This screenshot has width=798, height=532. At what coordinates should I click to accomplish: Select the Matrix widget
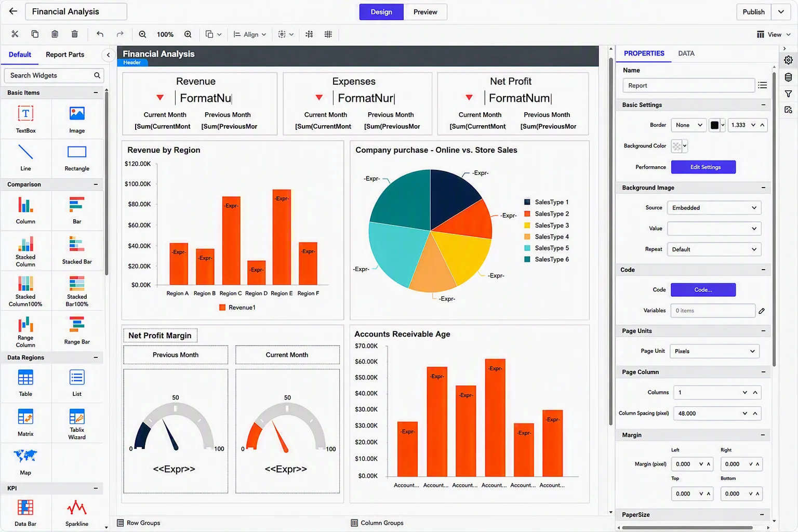25,422
